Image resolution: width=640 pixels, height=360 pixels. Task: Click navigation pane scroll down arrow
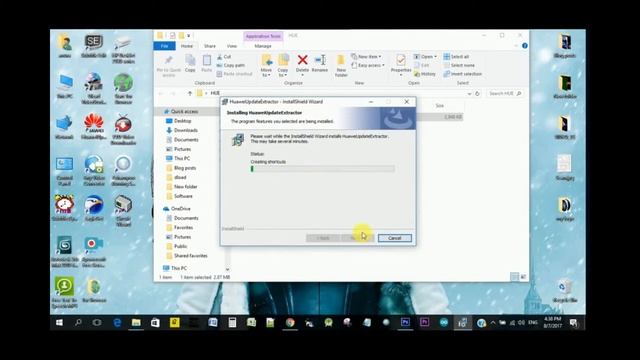tap(227, 269)
